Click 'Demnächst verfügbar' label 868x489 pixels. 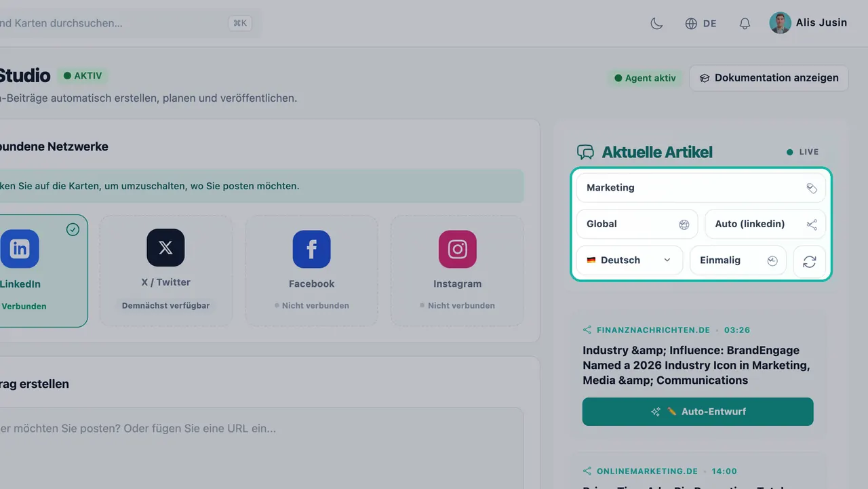165,306
